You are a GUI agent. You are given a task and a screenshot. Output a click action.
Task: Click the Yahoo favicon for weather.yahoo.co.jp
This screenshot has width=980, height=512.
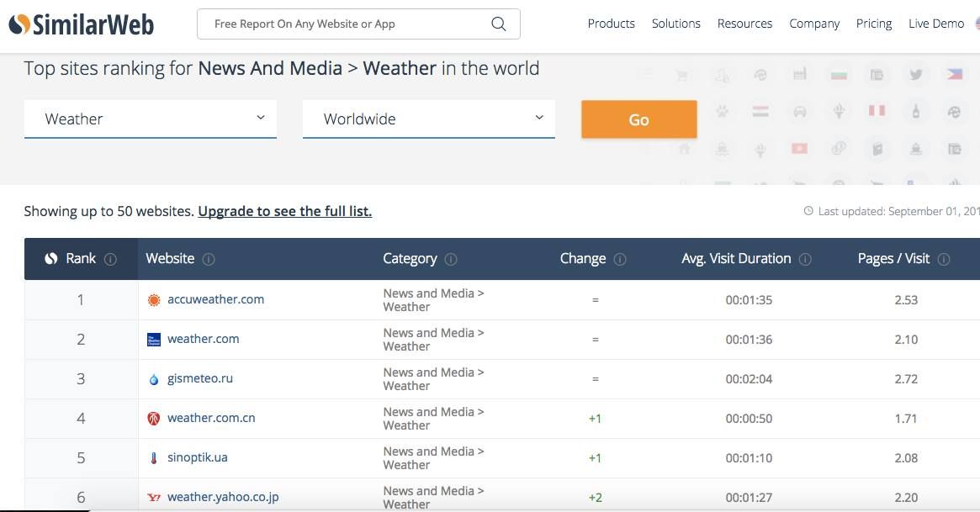pyautogui.click(x=154, y=498)
